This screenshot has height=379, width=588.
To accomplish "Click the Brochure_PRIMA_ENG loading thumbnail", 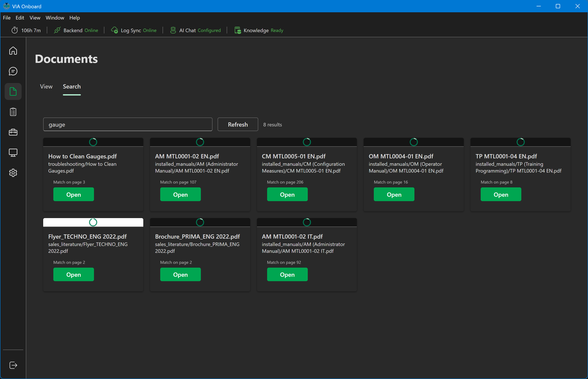I will coord(200,222).
